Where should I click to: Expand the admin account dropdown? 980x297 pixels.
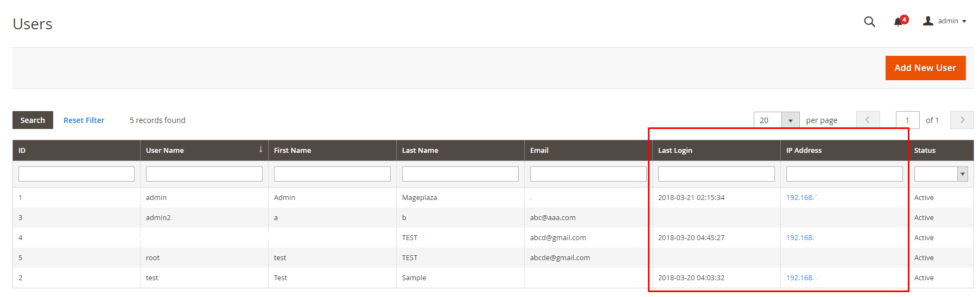click(964, 22)
